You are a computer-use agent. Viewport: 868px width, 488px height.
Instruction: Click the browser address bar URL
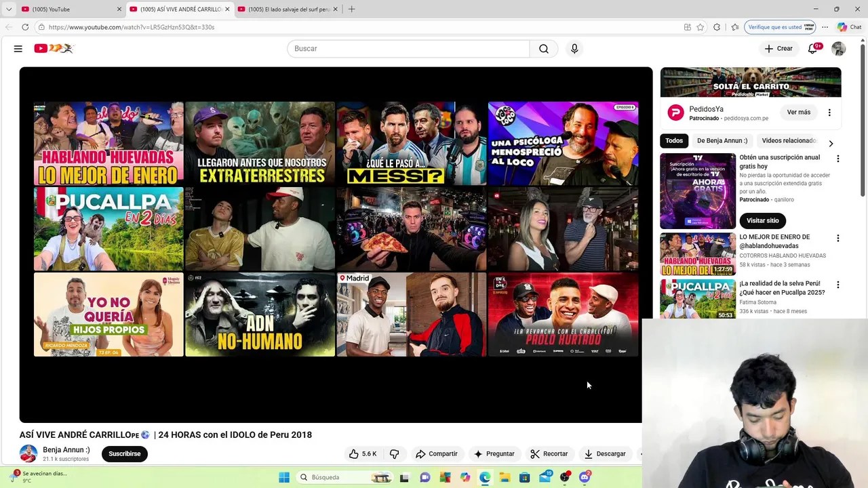(132, 27)
